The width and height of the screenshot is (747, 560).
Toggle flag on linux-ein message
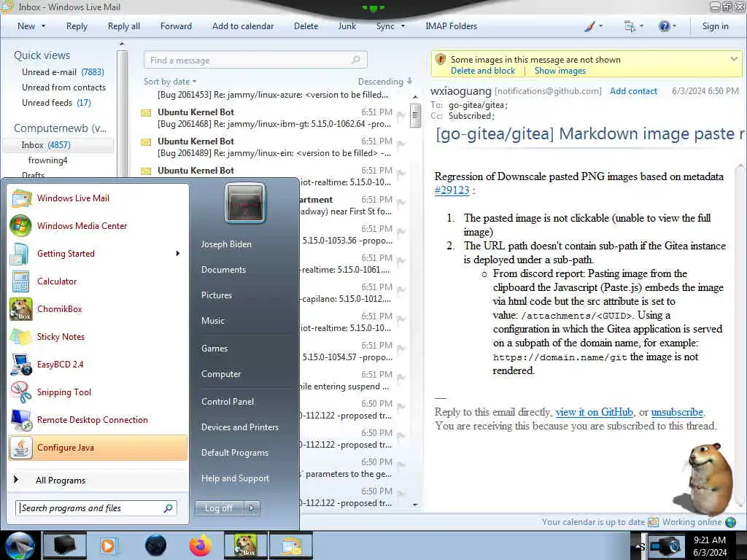pos(401,144)
